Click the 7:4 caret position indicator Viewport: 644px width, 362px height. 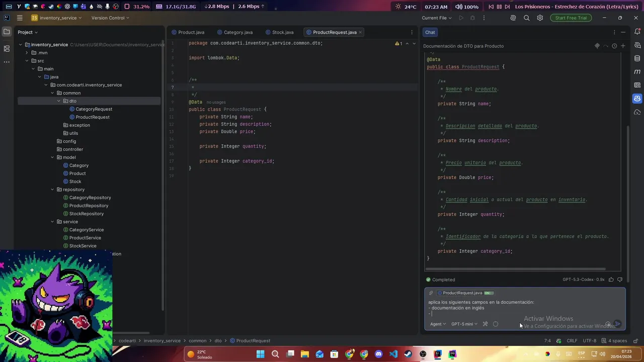[x=547, y=340]
